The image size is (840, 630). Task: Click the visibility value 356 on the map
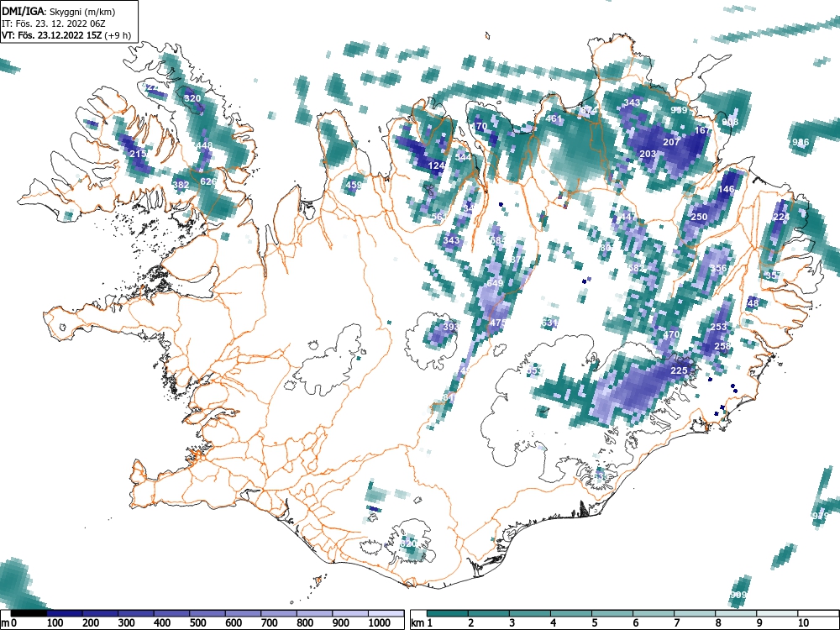718,269
